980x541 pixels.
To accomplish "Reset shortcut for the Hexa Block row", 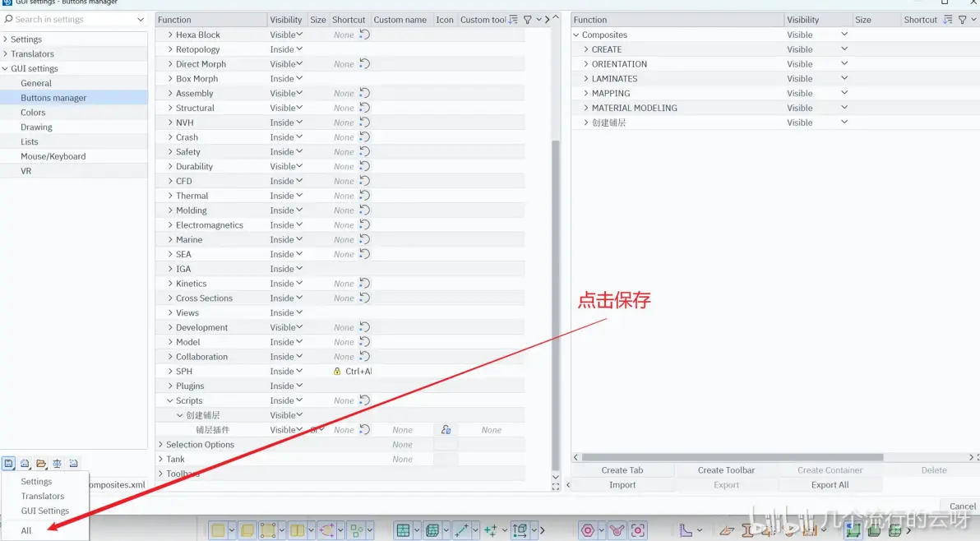I will pyautogui.click(x=365, y=35).
